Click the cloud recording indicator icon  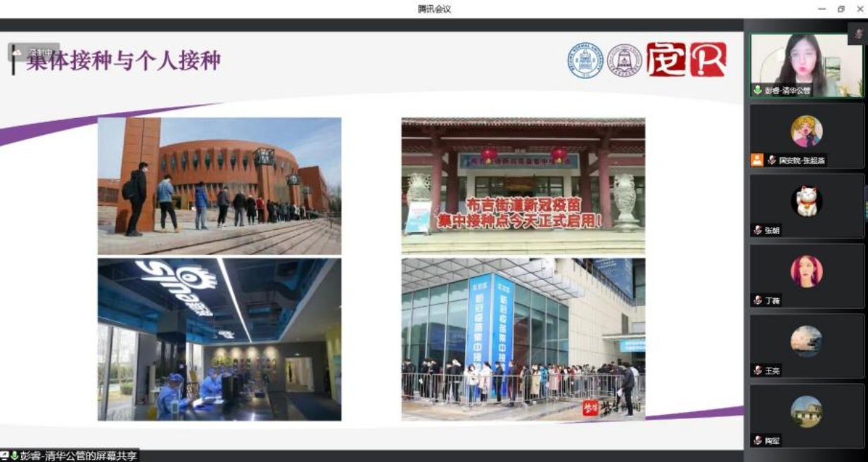pyautogui.click(x=18, y=52)
